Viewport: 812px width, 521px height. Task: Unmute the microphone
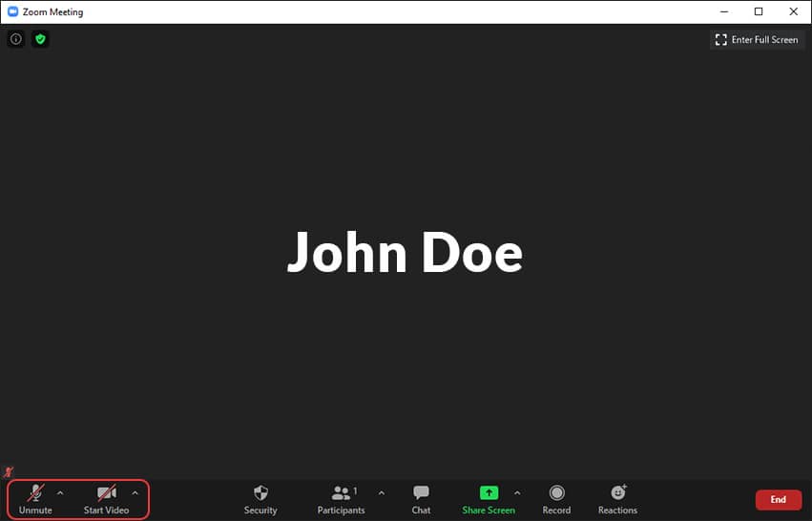coord(35,499)
